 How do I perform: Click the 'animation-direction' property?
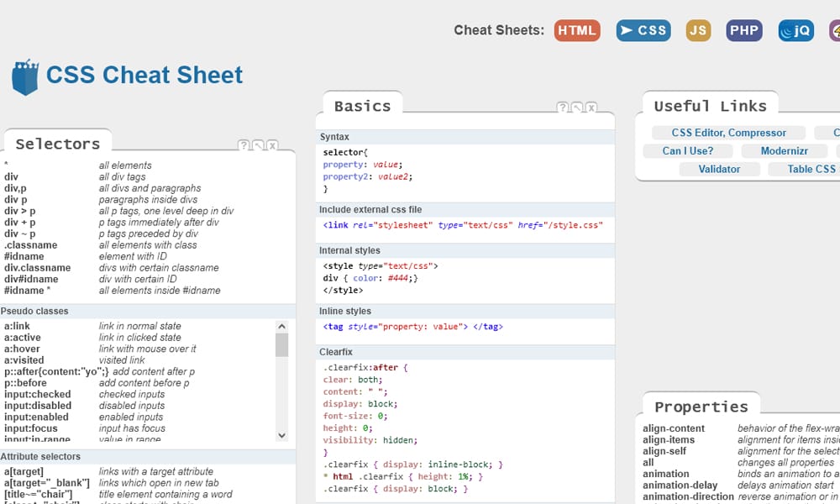tap(688, 496)
